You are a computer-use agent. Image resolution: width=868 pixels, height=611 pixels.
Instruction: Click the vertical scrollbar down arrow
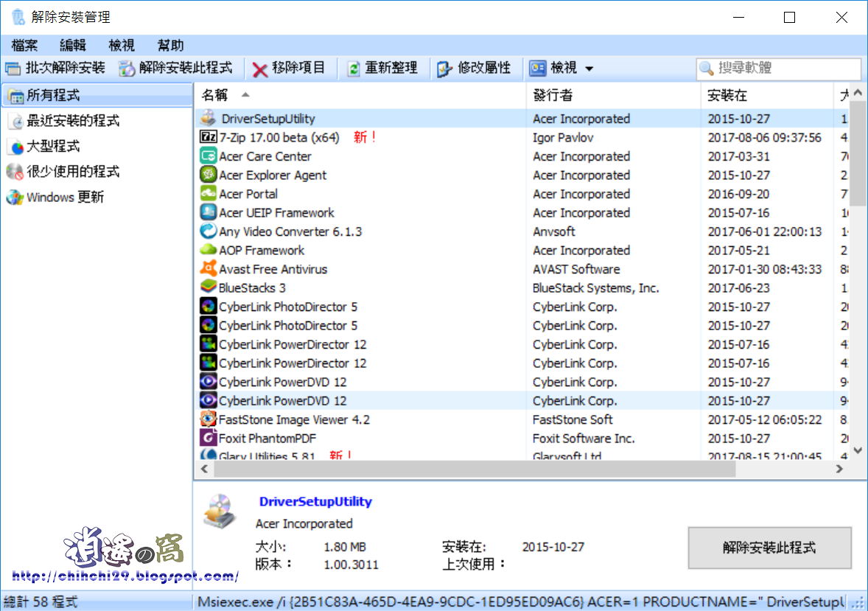[x=858, y=450]
